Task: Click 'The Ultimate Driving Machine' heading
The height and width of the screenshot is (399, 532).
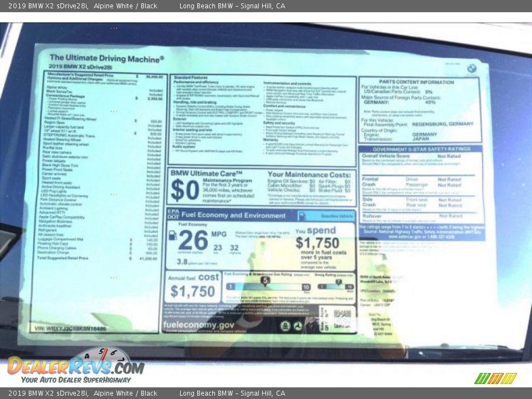Action: point(106,58)
